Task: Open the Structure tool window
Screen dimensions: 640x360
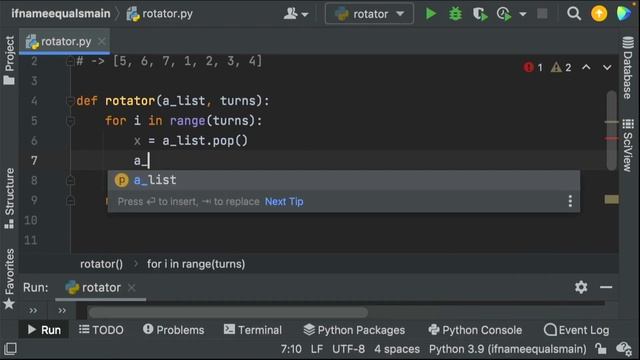Action: coord(9,198)
